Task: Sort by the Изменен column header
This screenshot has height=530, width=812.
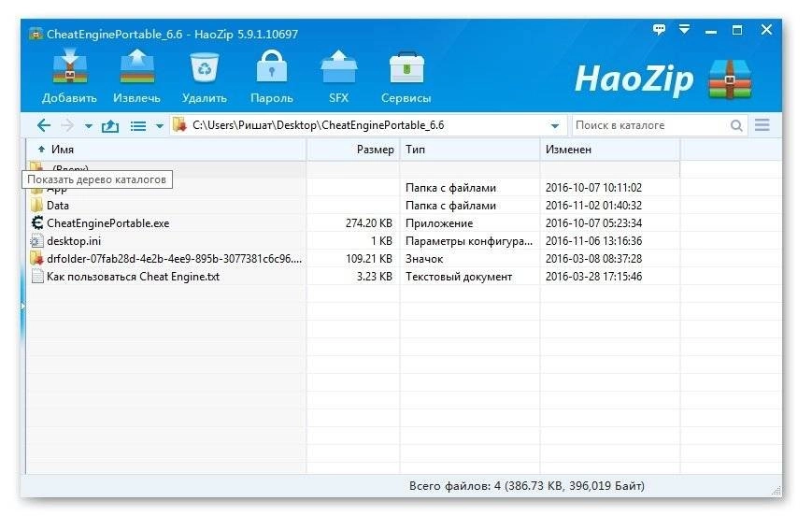Action: pyautogui.click(x=610, y=150)
